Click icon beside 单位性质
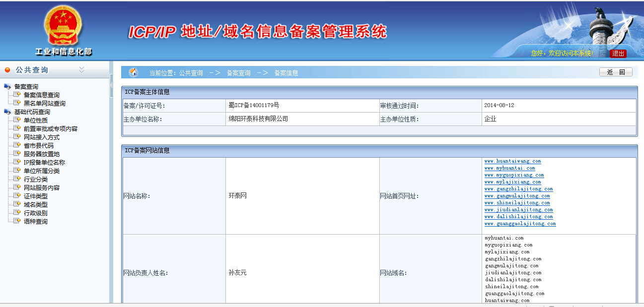 [17, 120]
